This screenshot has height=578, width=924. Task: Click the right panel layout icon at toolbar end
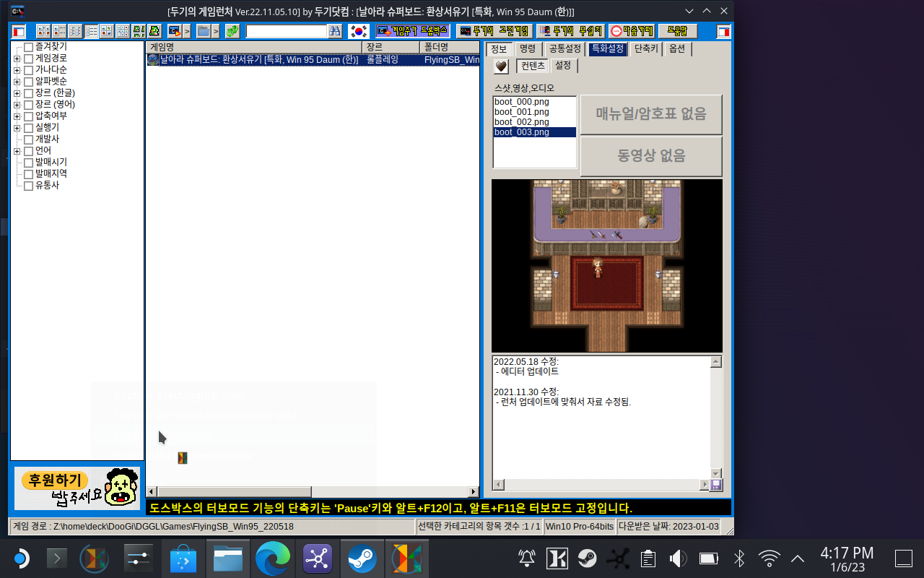(x=723, y=31)
